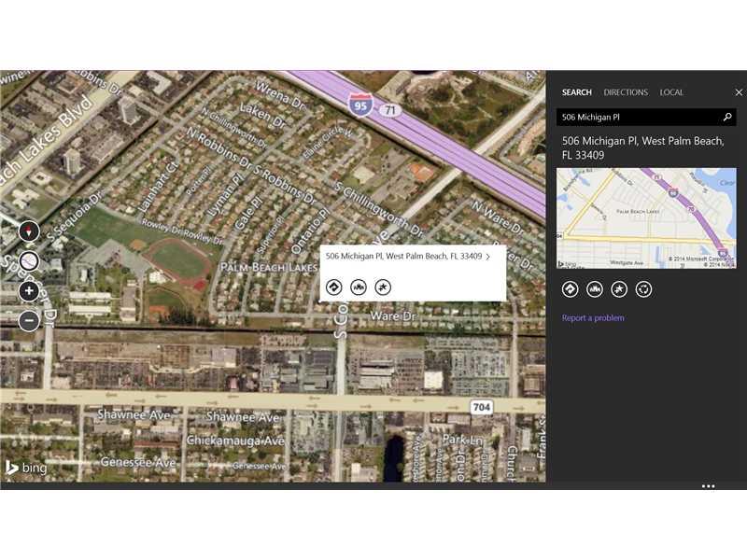Open the road map thumbnail preview

[x=646, y=218]
